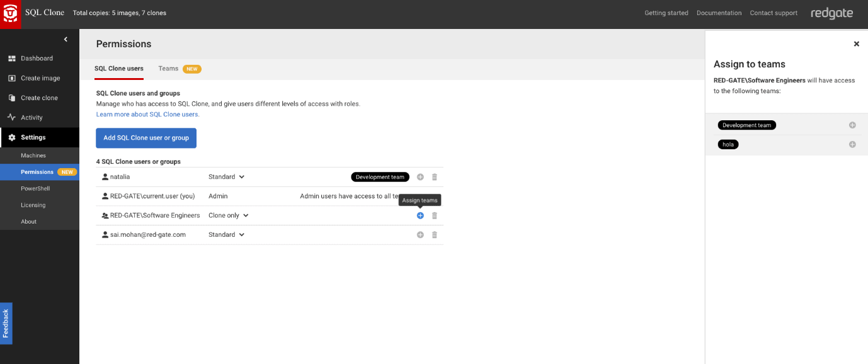Close the Assign to teams panel

856,44
